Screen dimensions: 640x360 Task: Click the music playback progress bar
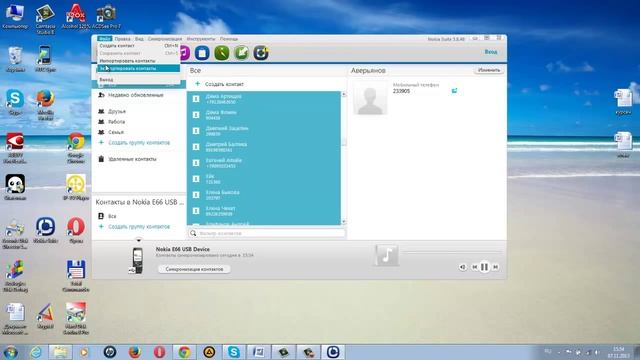451,252
